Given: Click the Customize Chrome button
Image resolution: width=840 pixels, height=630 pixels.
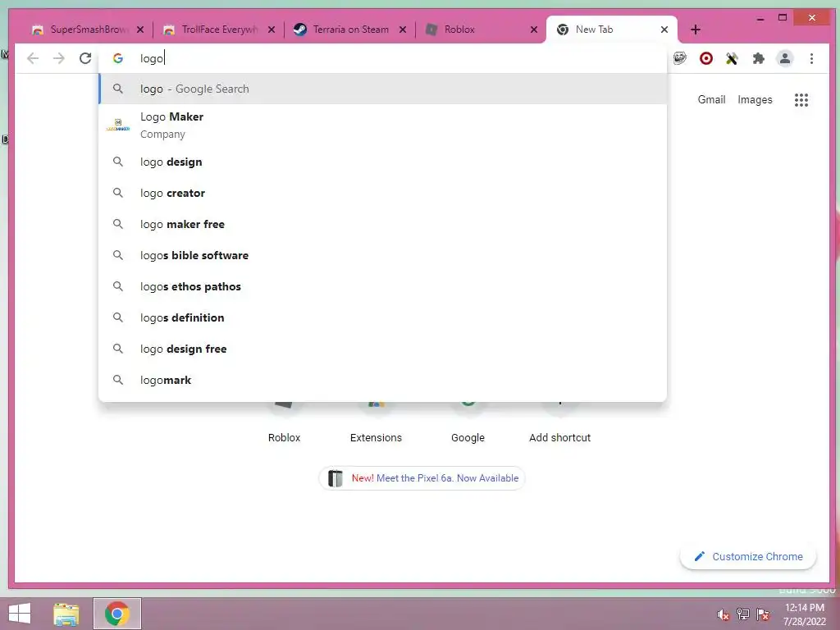Looking at the screenshot, I should point(748,557).
